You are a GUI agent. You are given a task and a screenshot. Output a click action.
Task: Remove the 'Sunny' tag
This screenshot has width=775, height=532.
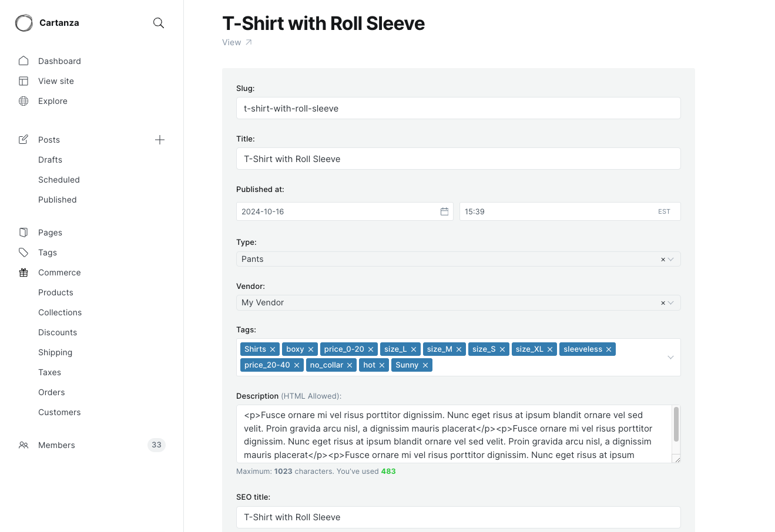[425, 365]
